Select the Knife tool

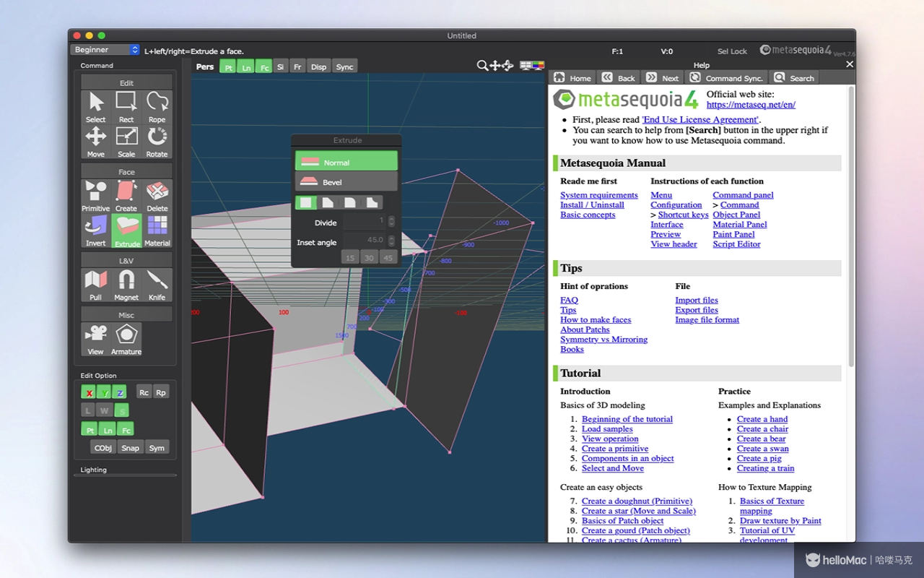(x=157, y=285)
